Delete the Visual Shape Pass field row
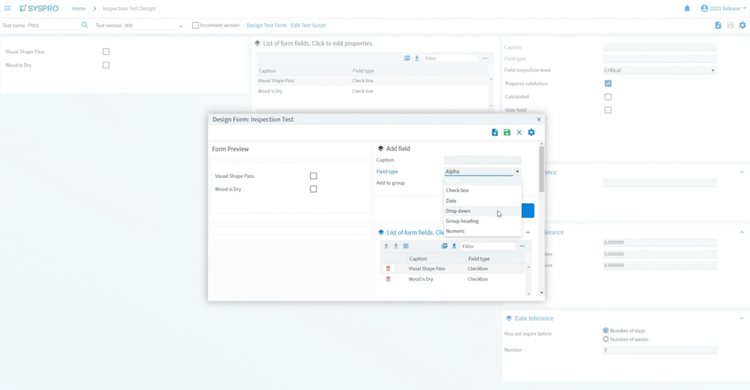The image size is (750, 390). click(x=388, y=269)
